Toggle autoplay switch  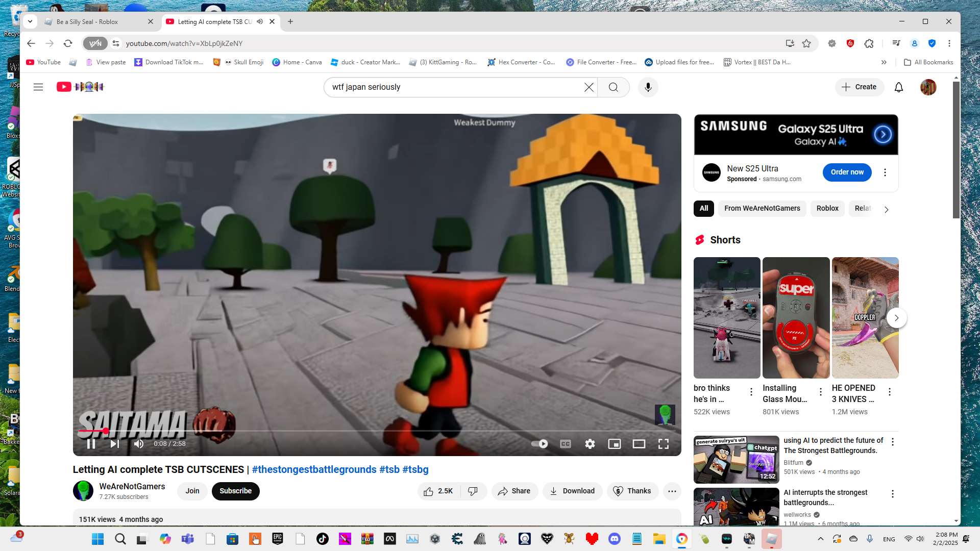click(540, 444)
